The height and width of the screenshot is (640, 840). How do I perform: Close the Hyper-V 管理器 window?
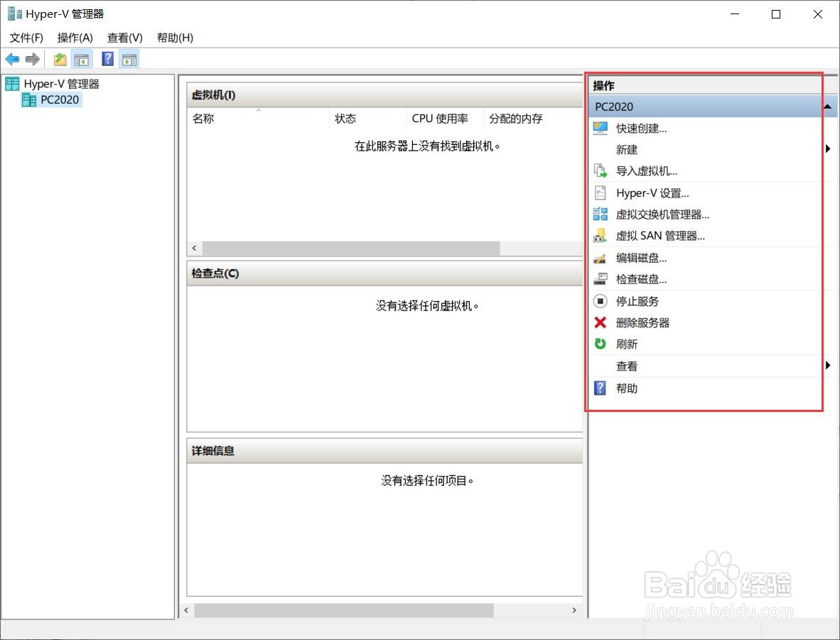(x=817, y=14)
